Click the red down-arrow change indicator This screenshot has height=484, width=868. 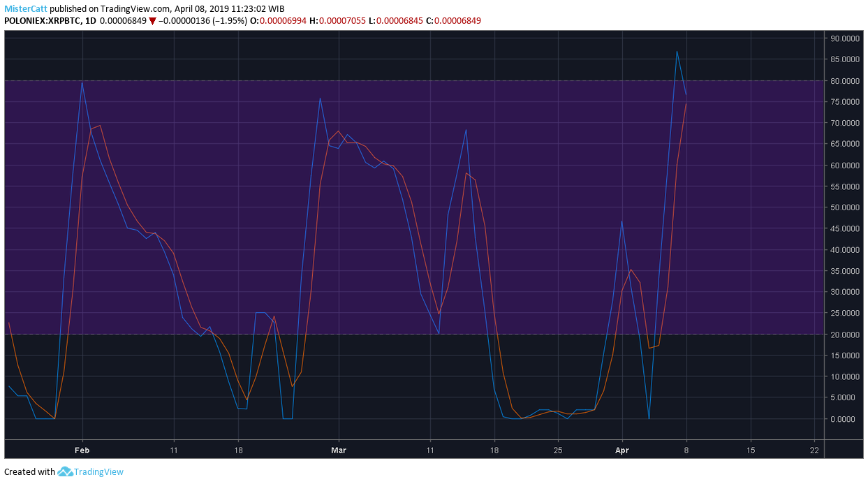coord(152,21)
